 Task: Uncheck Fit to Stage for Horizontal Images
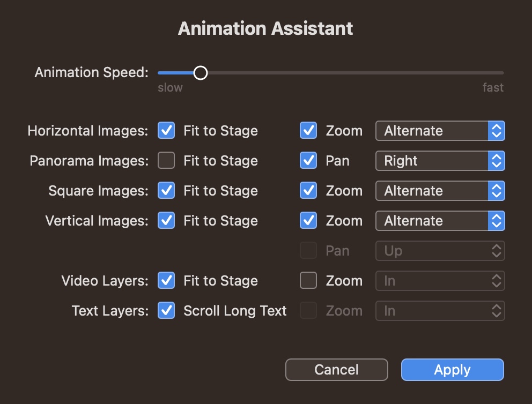pyautogui.click(x=166, y=131)
